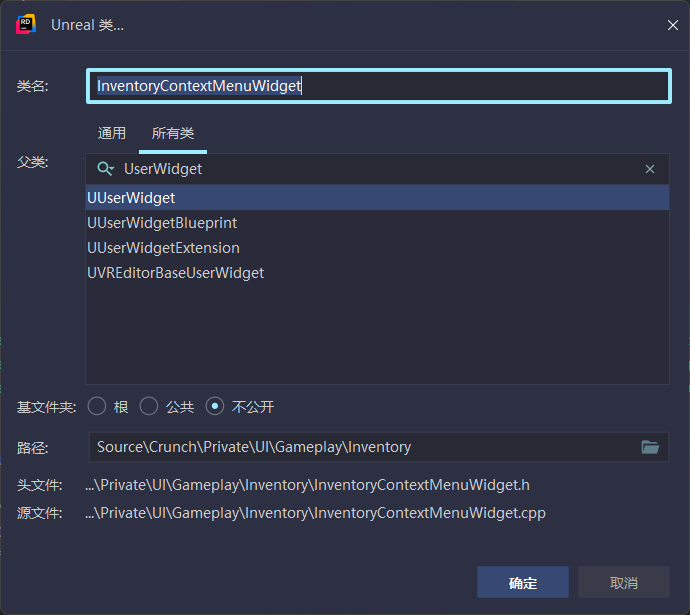Click the 类名 class name input field
The height and width of the screenshot is (615, 690).
pos(379,86)
